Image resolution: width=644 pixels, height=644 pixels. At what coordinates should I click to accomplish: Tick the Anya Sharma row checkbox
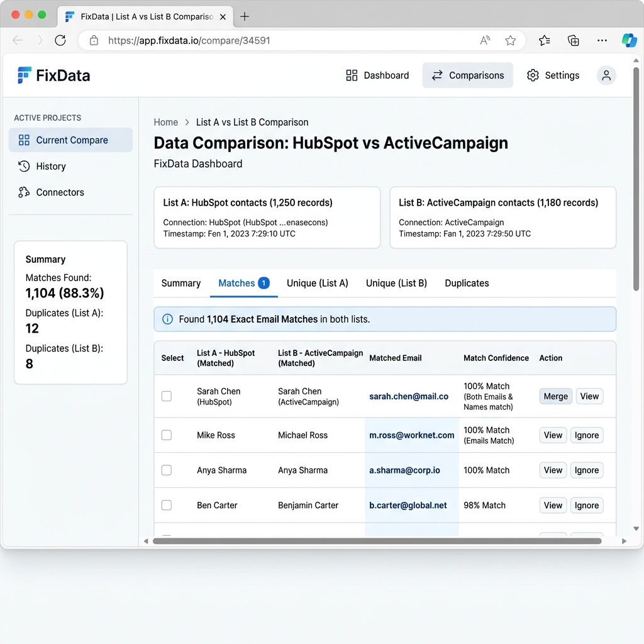pyautogui.click(x=166, y=470)
